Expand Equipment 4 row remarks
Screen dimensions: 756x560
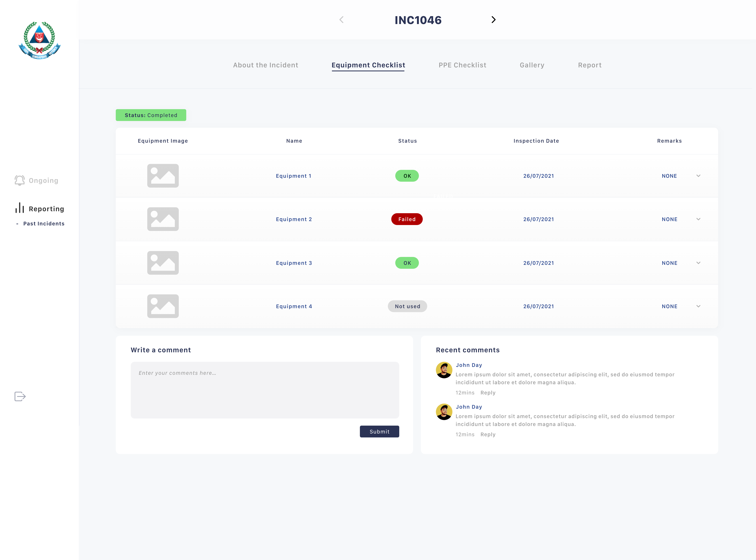699,306
